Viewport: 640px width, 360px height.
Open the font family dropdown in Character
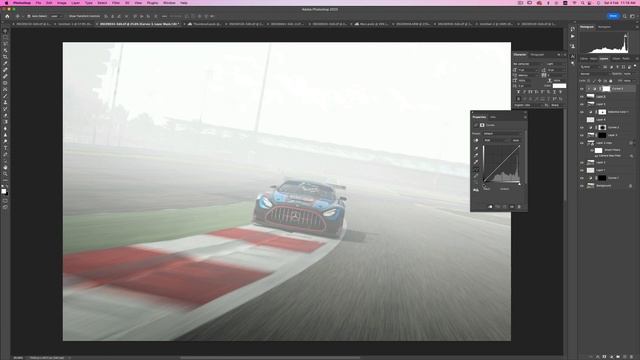pyautogui.click(x=529, y=64)
